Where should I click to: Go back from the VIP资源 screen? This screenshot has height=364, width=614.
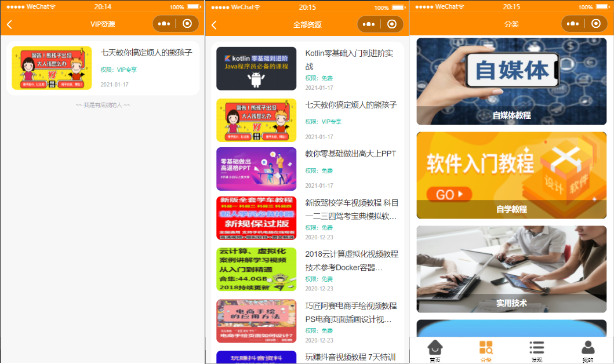click(9, 24)
